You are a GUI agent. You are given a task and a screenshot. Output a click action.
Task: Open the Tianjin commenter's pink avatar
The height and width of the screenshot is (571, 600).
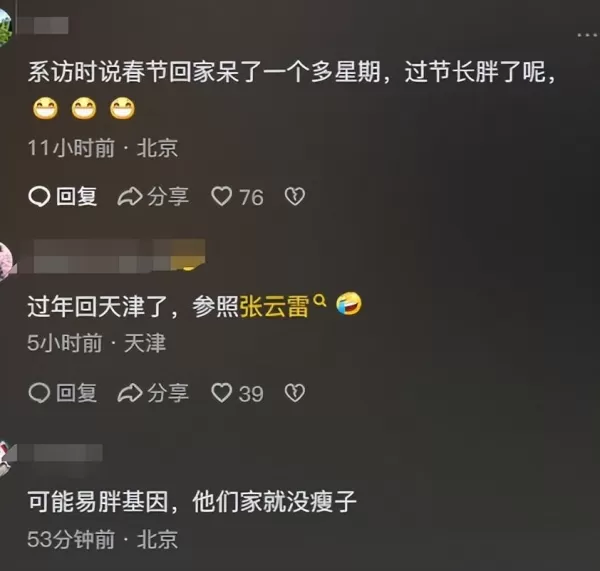tap(6, 261)
